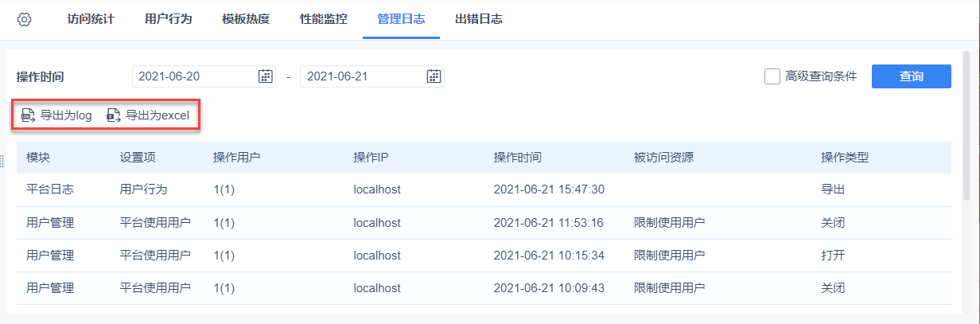Open the start date calendar picker icon
This screenshot has width=980, height=324.
(266, 76)
